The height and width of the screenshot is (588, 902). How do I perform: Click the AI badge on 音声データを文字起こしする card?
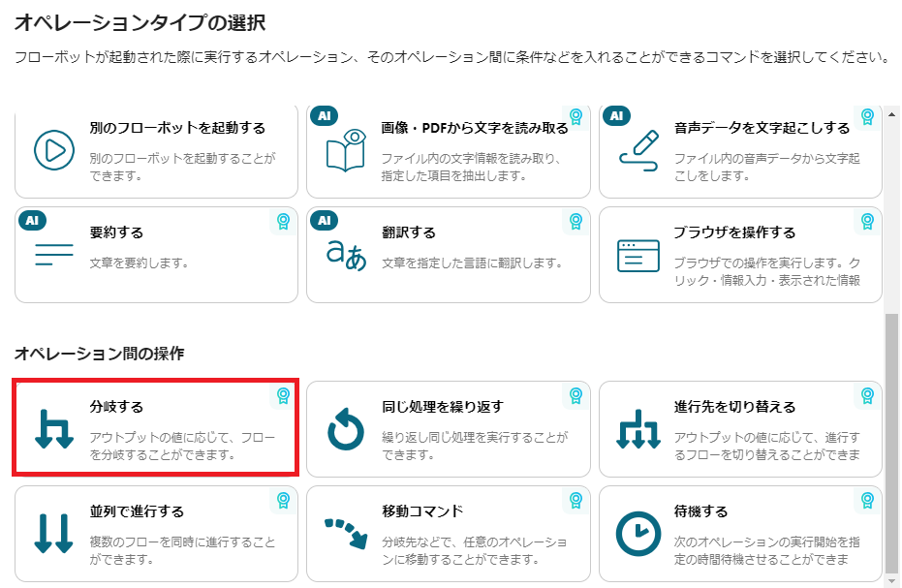(x=616, y=116)
